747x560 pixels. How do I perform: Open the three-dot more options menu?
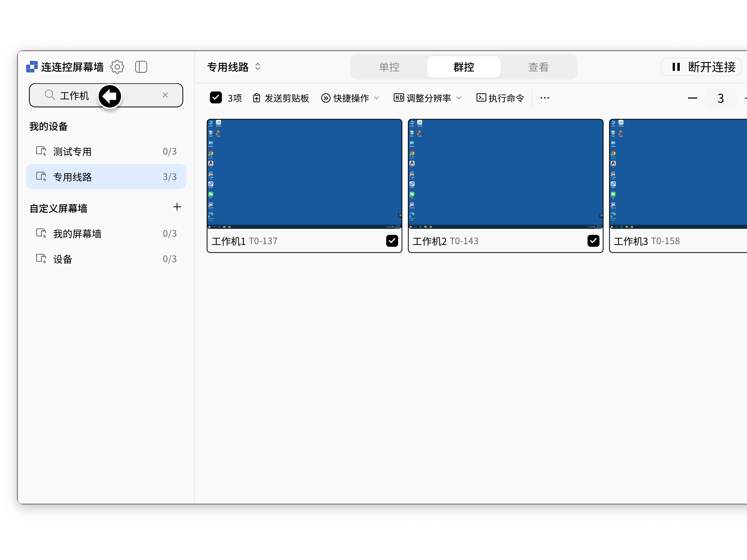coord(545,98)
